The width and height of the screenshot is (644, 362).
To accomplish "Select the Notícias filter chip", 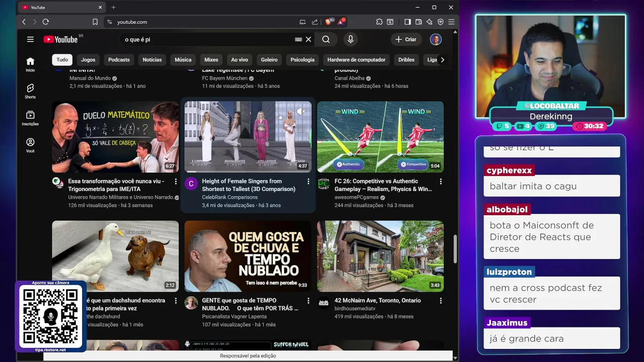I will tap(152, 59).
